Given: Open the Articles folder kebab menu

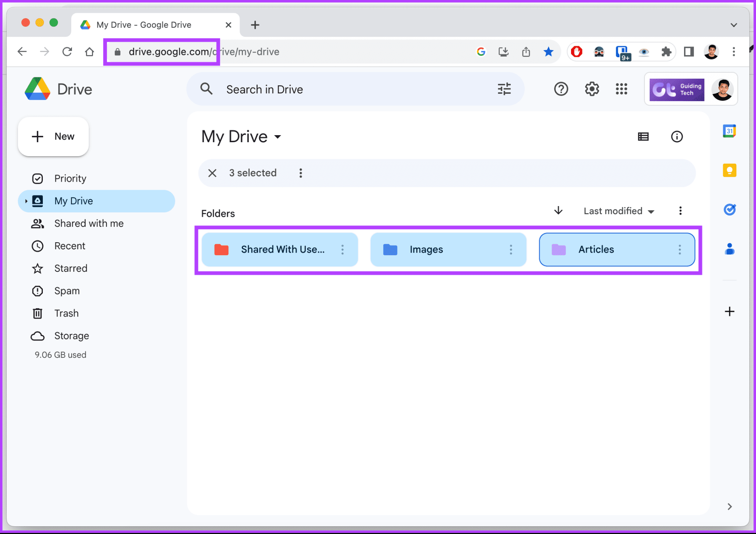Looking at the screenshot, I should 680,250.
